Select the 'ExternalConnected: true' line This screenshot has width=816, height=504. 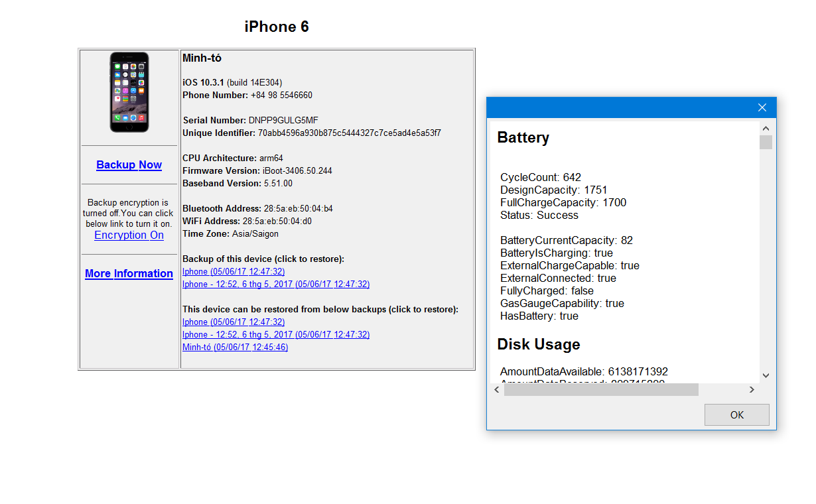pyautogui.click(x=558, y=278)
